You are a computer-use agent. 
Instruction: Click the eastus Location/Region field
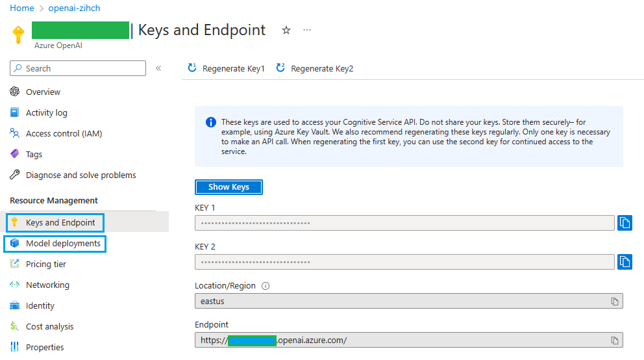coord(408,301)
